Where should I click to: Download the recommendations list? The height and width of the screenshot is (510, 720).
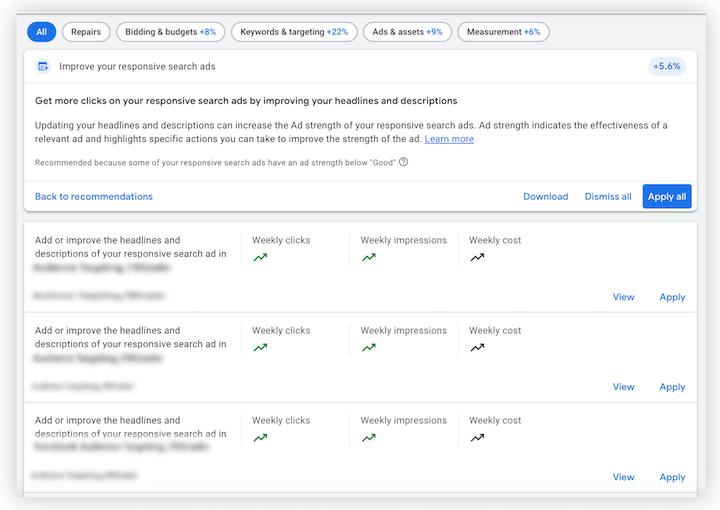[x=545, y=197]
